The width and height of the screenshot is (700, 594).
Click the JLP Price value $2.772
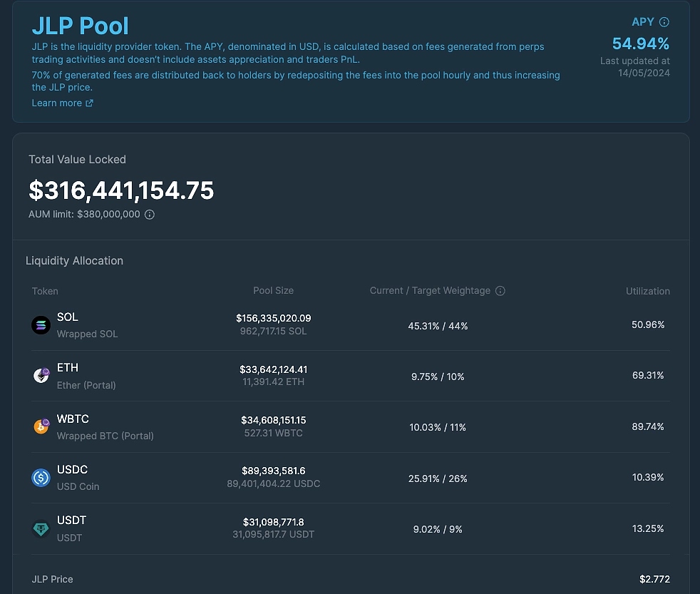point(654,579)
